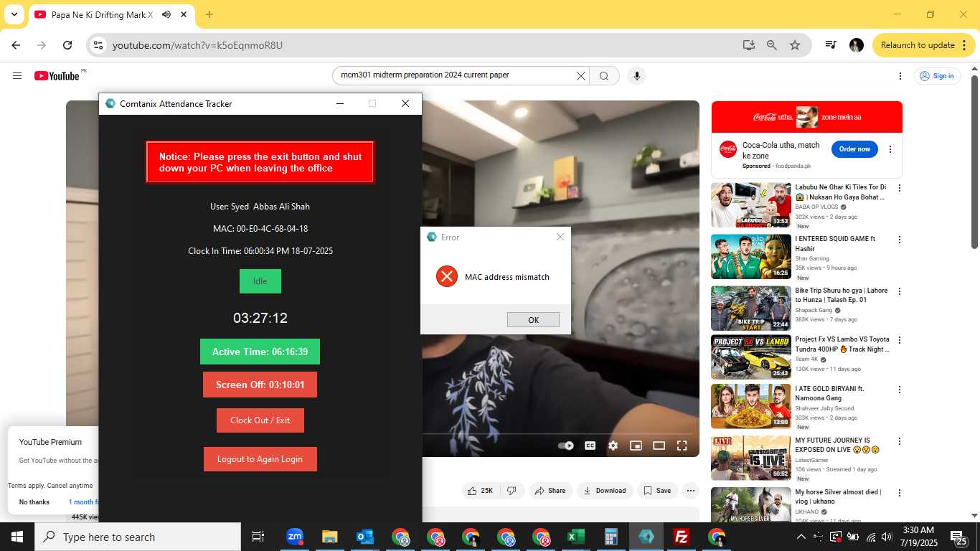Open MY FUTURE JOURNEY IS EXPOSED ON LIVE video
The width and height of the screenshot is (980, 551).
tap(751, 458)
